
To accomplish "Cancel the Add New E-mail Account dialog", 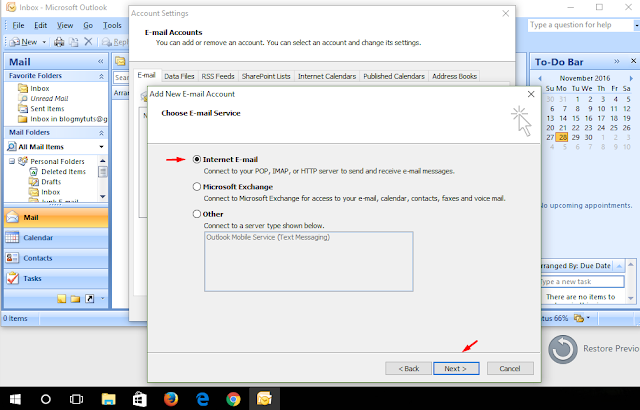I will coord(510,368).
